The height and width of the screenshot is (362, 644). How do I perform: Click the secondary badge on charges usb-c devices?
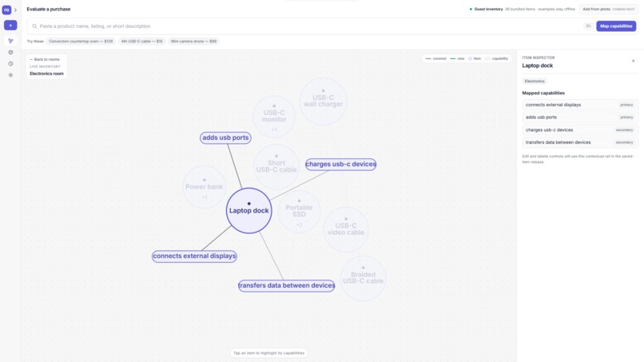pyautogui.click(x=624, y=129)
